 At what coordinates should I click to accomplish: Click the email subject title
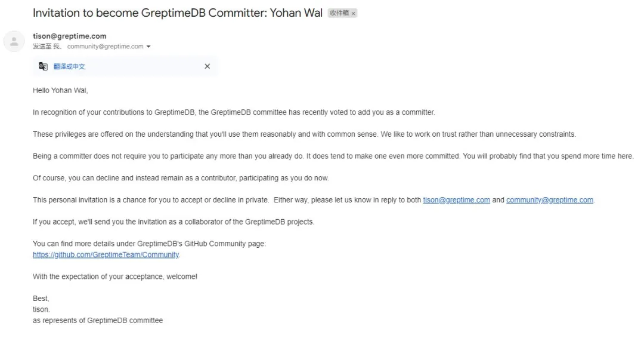point(178,13)
